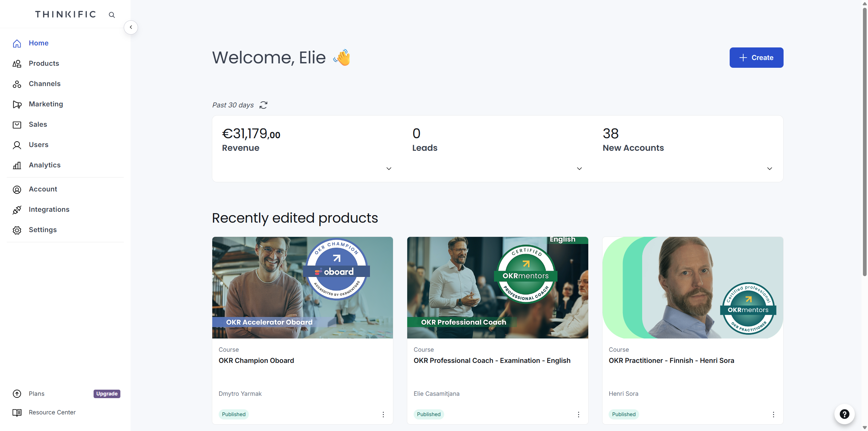This screenshot has height=431, width=868.
Task: Open options menu for OKR Champion Oboard
Action: coord(383,414)
